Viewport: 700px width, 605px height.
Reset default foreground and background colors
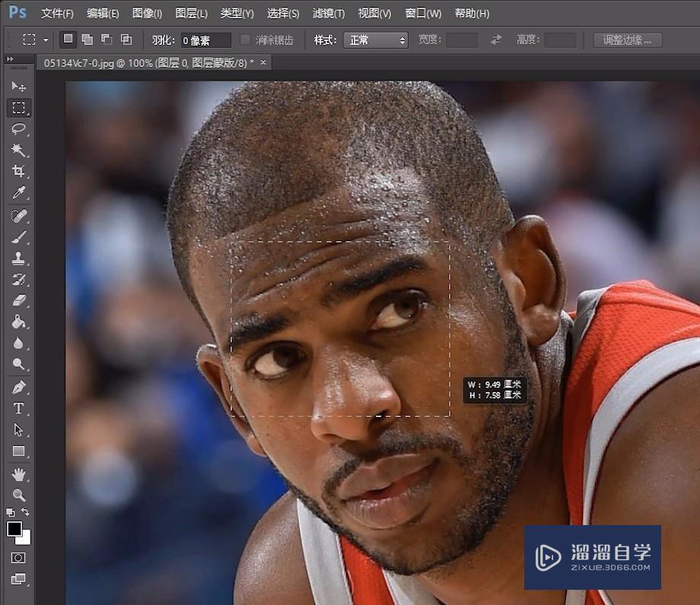point(10,512)
